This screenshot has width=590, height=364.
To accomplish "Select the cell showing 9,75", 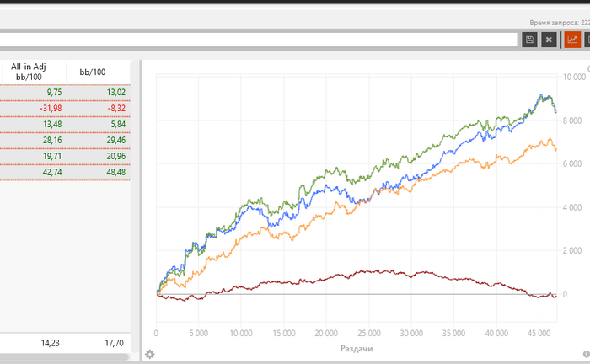I will [54, 93].
